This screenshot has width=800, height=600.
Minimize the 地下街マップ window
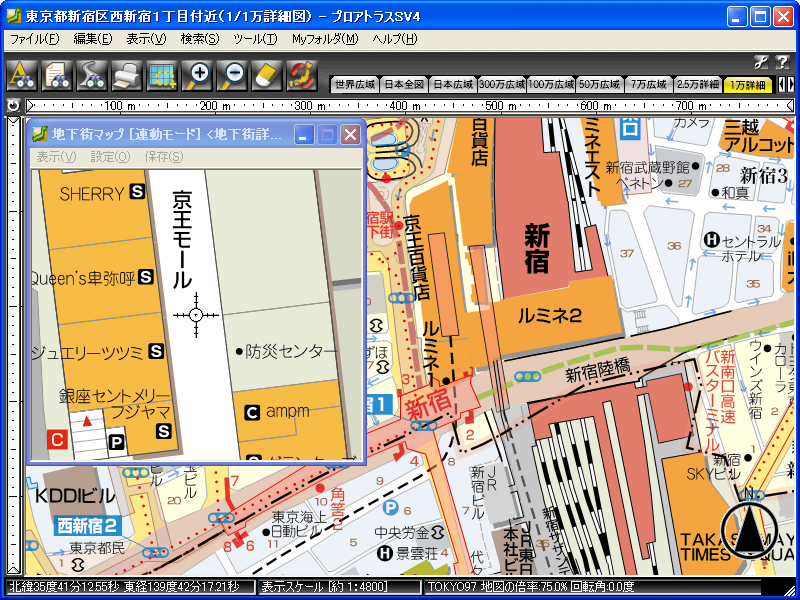click(304, 135)
